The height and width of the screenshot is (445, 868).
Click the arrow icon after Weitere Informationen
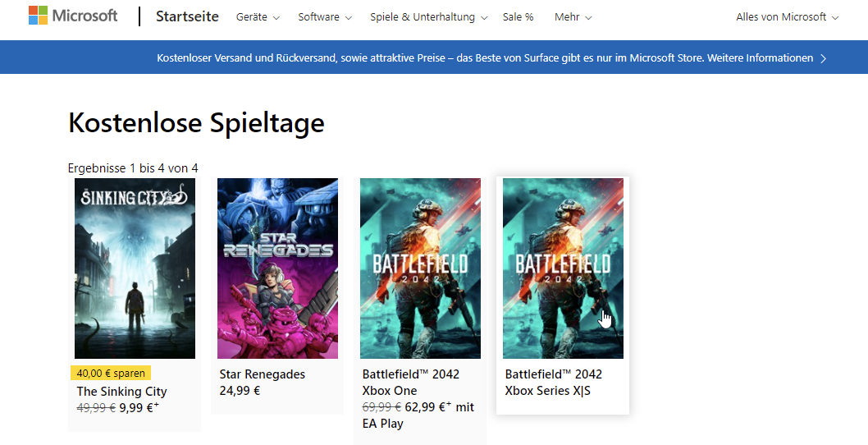[823, 58]
